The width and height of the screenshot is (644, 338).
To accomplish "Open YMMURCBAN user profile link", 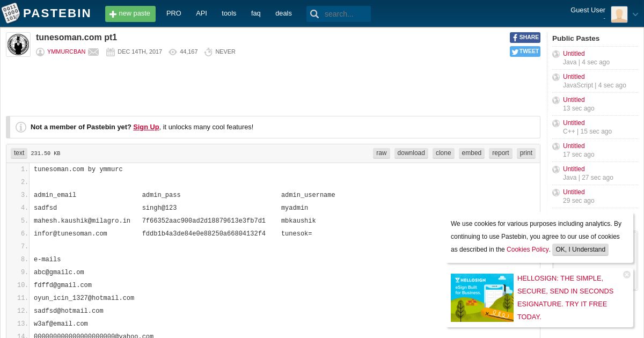I will [67, 52].
